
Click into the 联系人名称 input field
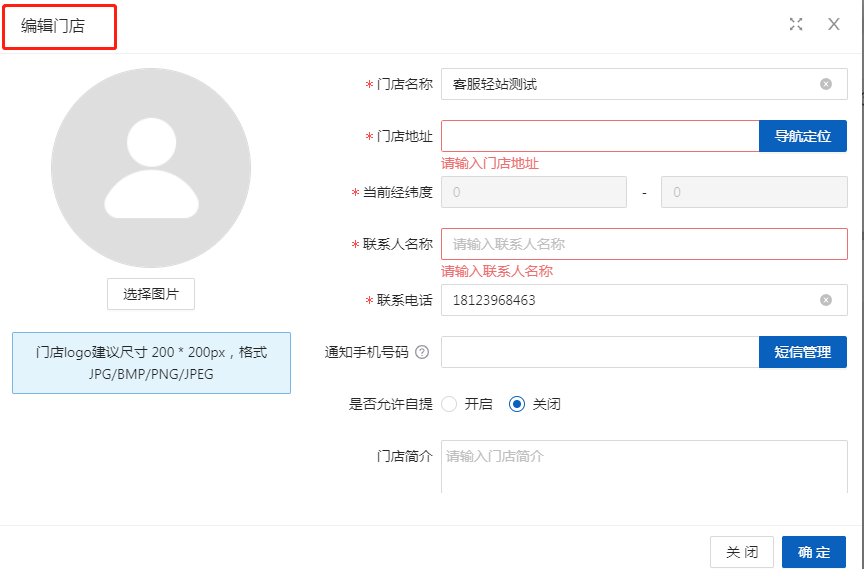(644, 244)
